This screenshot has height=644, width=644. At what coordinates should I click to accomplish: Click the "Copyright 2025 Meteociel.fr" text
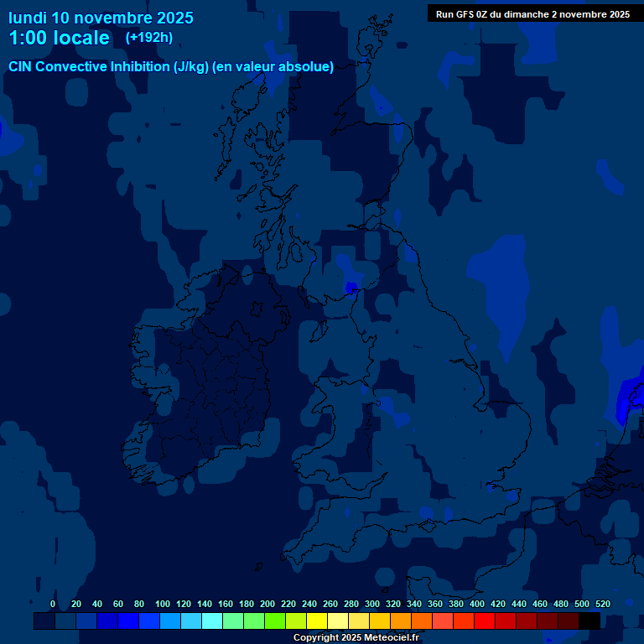coord(356,637)
